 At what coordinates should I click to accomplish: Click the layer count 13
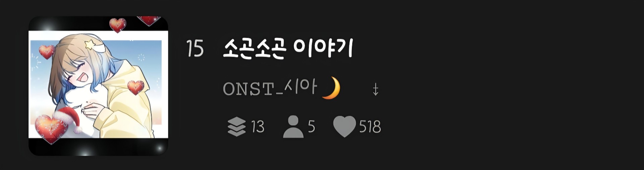258,127
